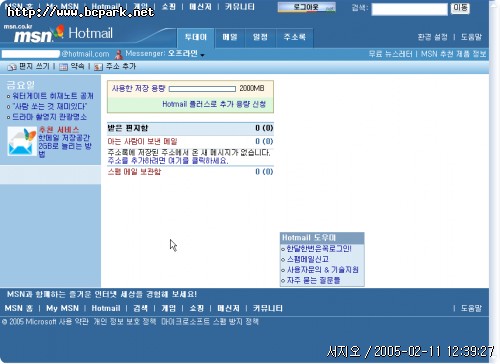Click 검색 in the footer navigation

click(140, 308)
